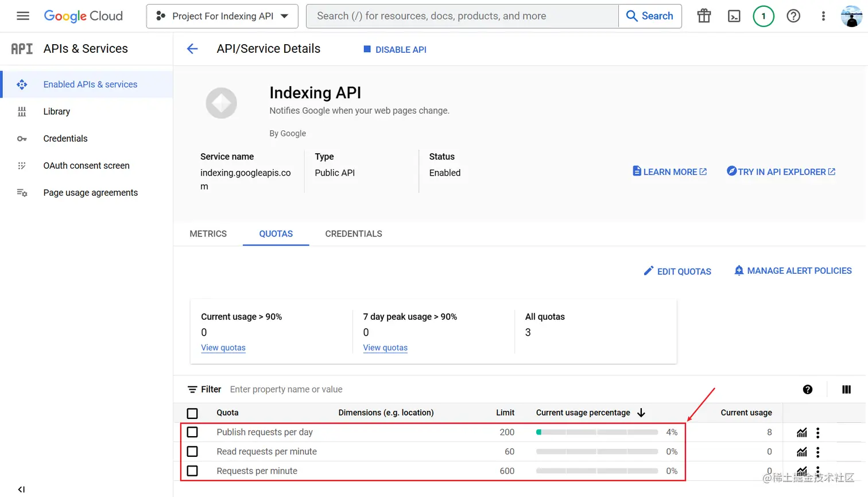Click Requests per minute usage bar

(597, 471)
